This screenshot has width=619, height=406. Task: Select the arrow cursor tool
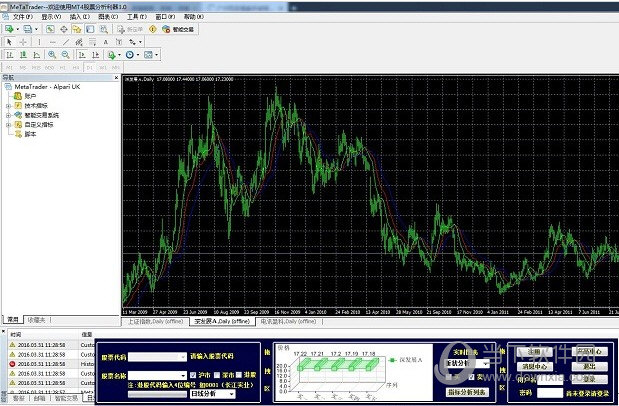click(x=9, y=42)
